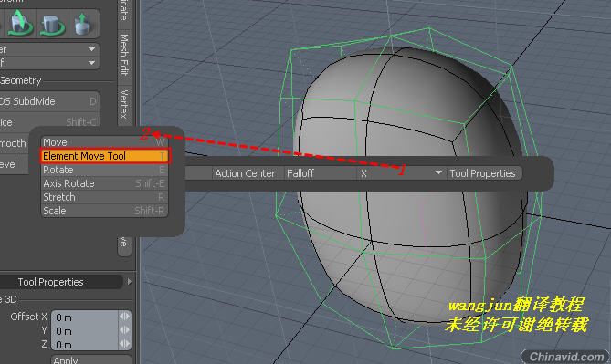611x364 pixels.
Task: Pick Rotate from the tool list
Action: pyautogui.click(x=104, y=170)
